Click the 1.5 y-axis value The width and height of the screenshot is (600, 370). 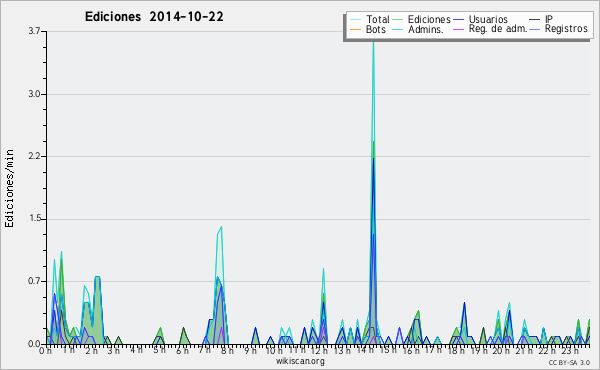pos(34,218)
